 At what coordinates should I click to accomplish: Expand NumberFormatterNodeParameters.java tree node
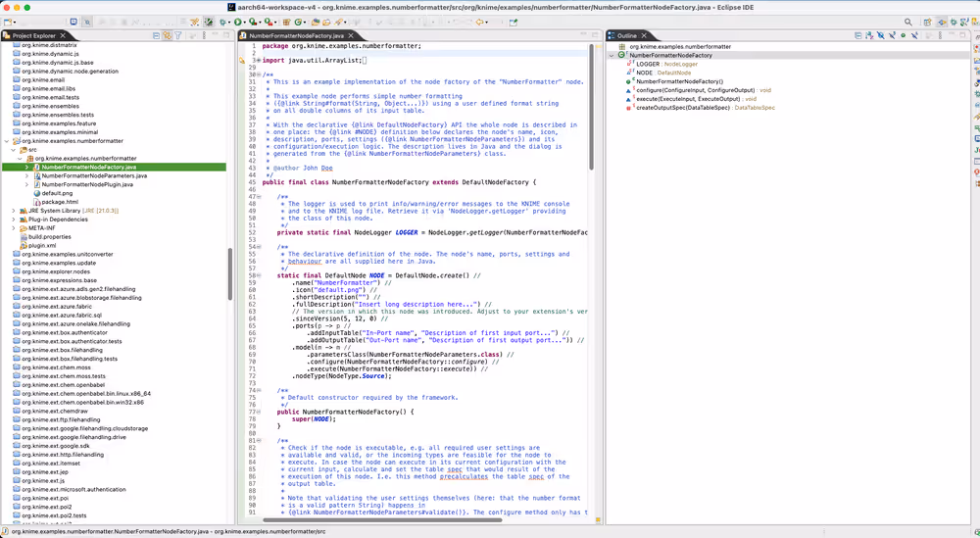coord(26,176)
